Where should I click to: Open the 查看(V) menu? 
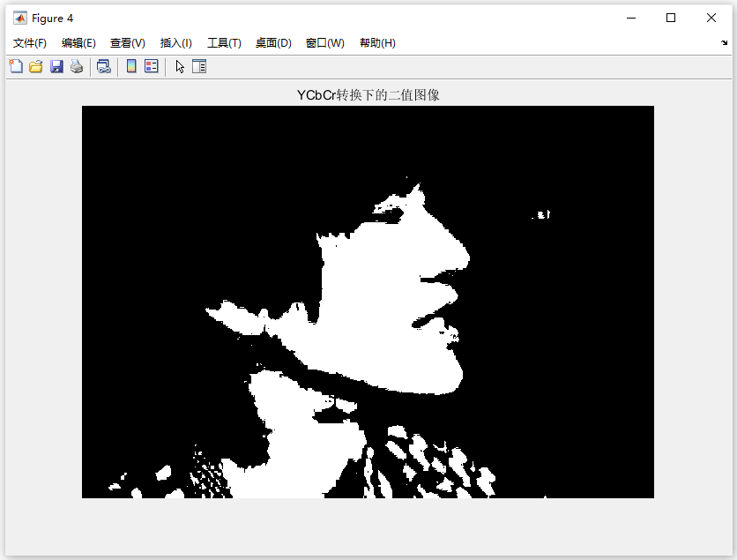(x=127, y=43)
